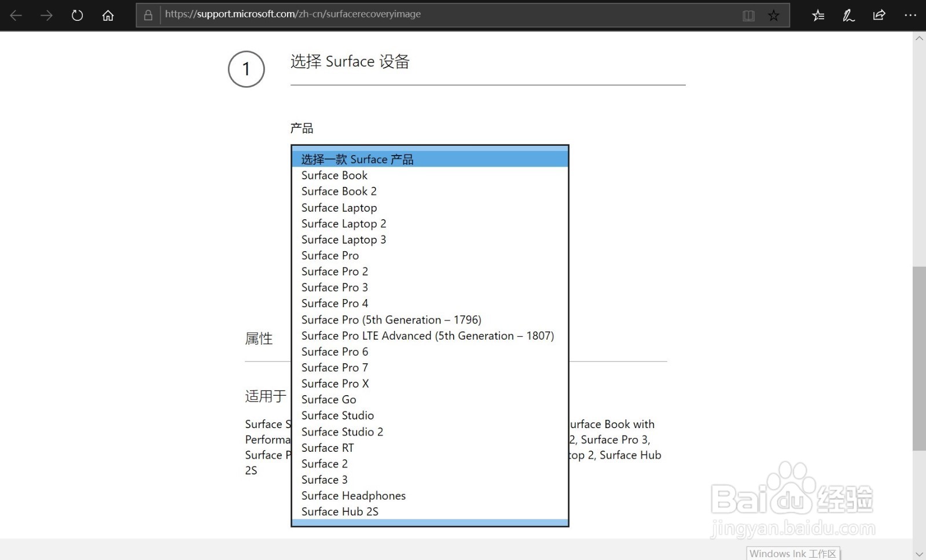Go forward to next page
This screenshot has width=926, height=560.
click(x=46, y=16)
